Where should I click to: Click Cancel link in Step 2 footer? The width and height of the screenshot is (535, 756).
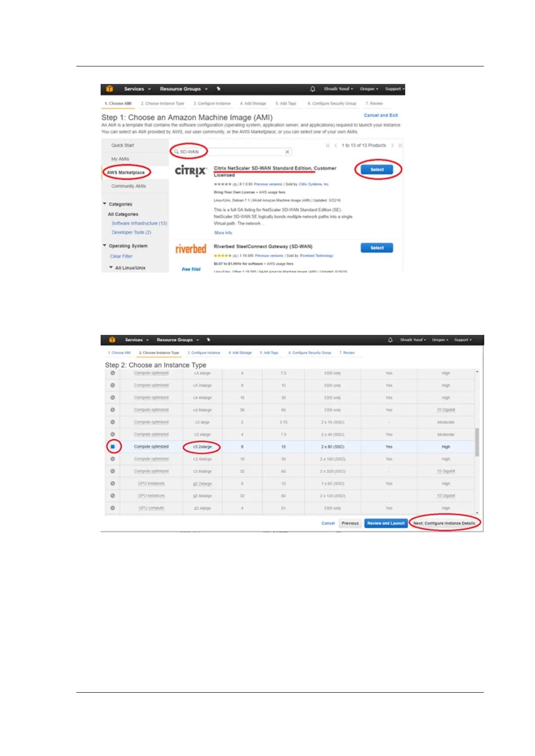328,523
